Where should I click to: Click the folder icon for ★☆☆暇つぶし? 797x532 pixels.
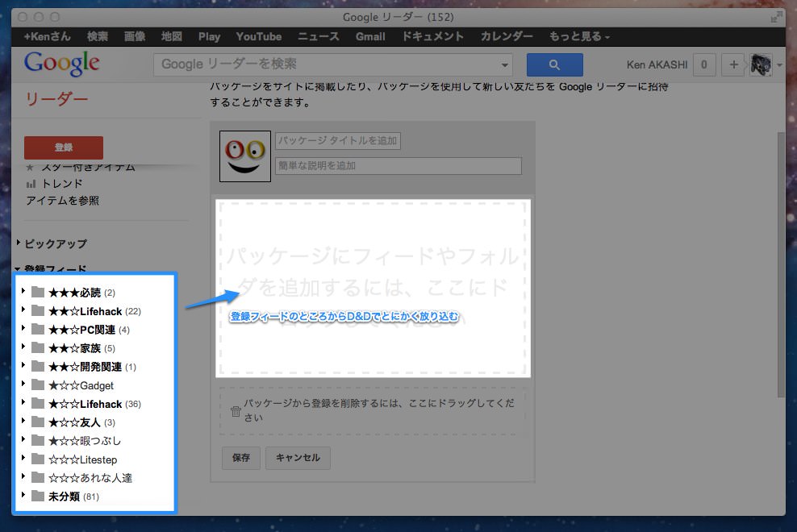[38, 440]
